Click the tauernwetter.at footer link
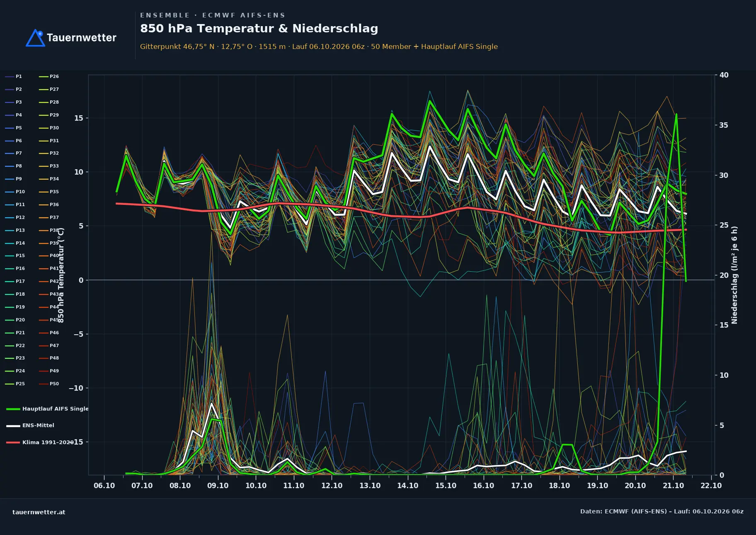Screen dimensions: 756x535 [x=39, y=512]
